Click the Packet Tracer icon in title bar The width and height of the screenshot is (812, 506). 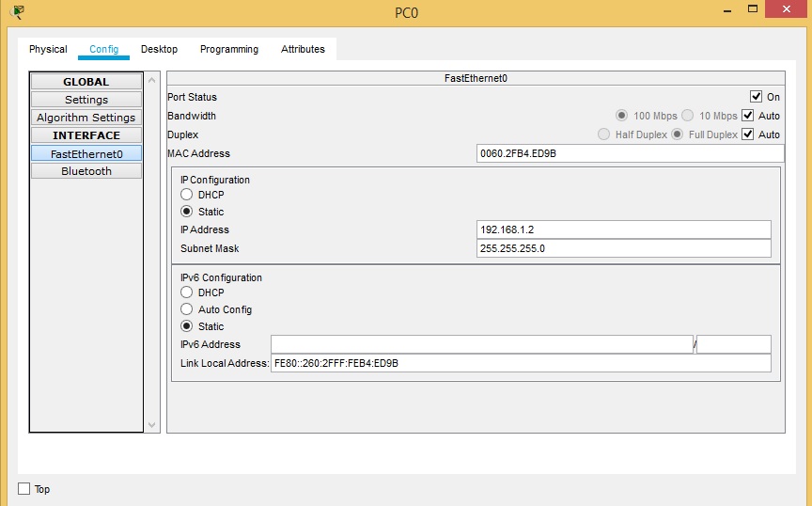tap(16, 11)
